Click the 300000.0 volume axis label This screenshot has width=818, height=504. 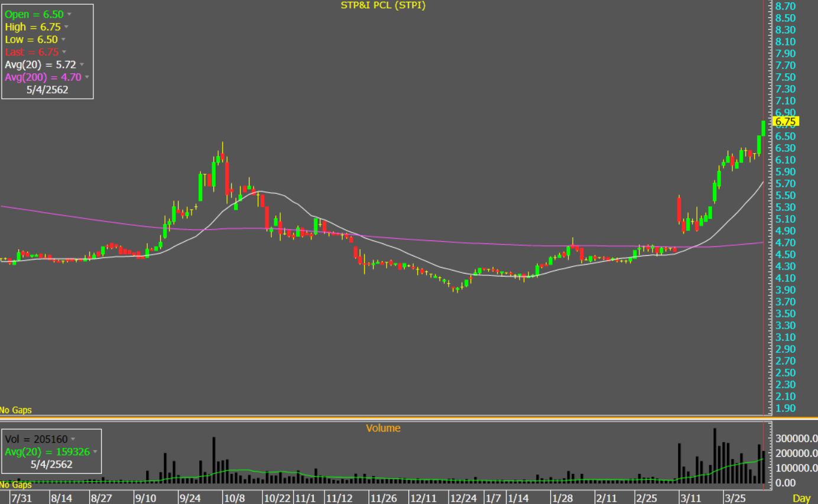coord(796,439)
